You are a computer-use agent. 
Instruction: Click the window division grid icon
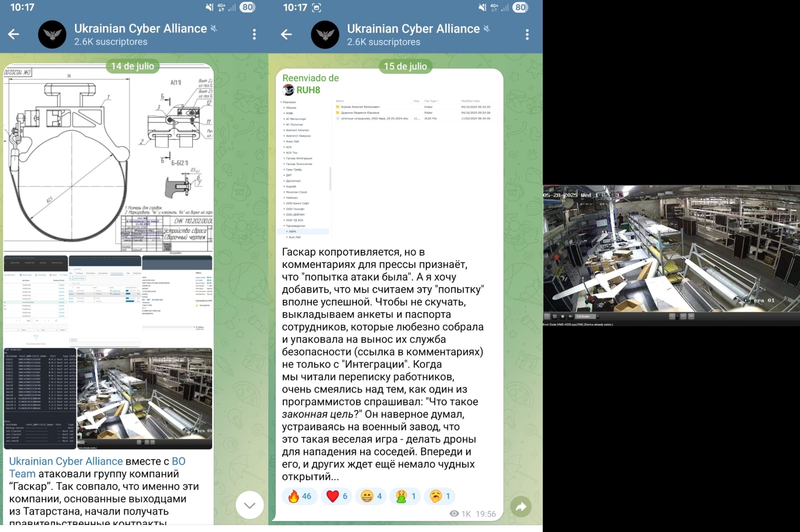coord(555,317)
